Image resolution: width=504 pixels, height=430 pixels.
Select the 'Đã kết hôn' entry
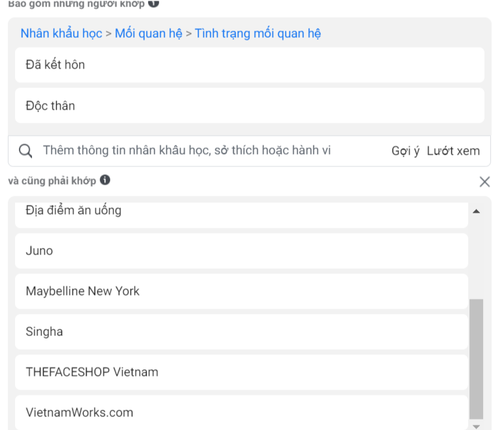tap(249, 65)
